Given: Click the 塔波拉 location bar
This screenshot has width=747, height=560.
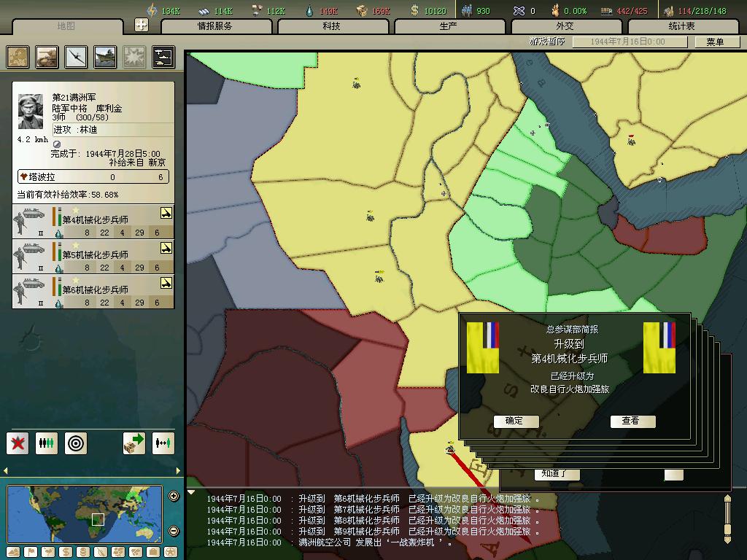Looking at the screenshot, I should [93, 177].
